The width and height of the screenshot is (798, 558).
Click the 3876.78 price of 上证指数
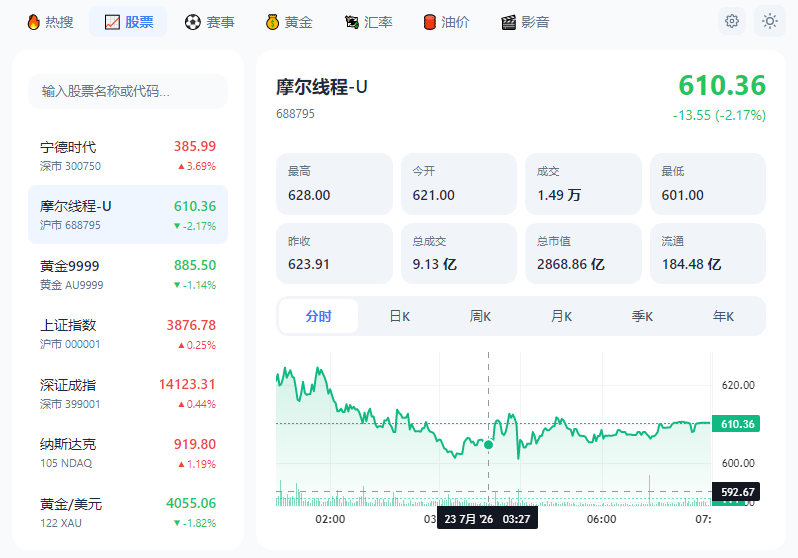pyautogui.click(x=191, y=325)
